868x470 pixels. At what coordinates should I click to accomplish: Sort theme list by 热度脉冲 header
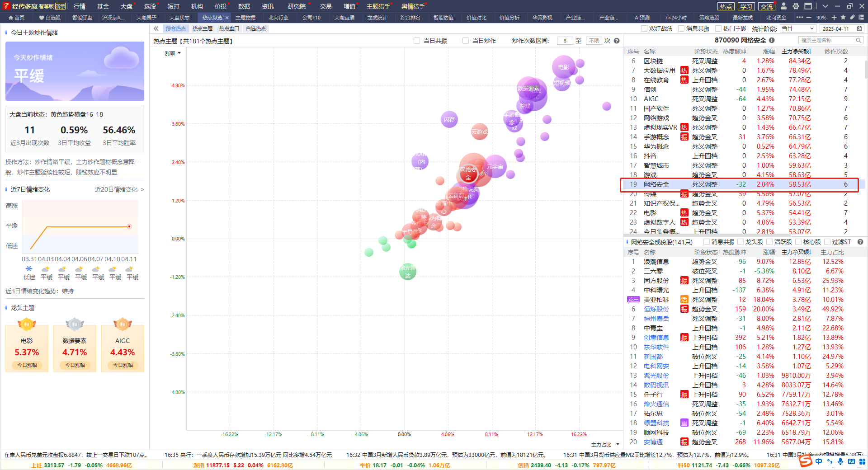coord(735,52)
